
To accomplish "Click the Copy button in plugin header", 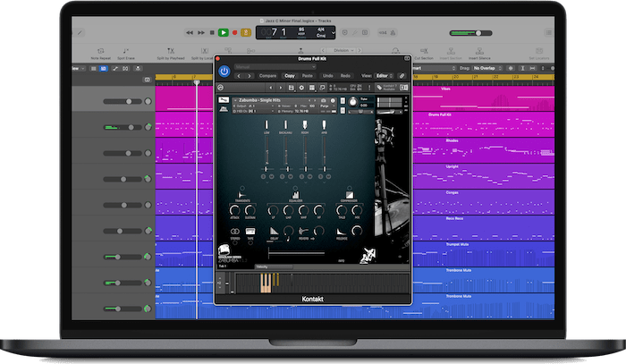I will [x=289, y=76].
